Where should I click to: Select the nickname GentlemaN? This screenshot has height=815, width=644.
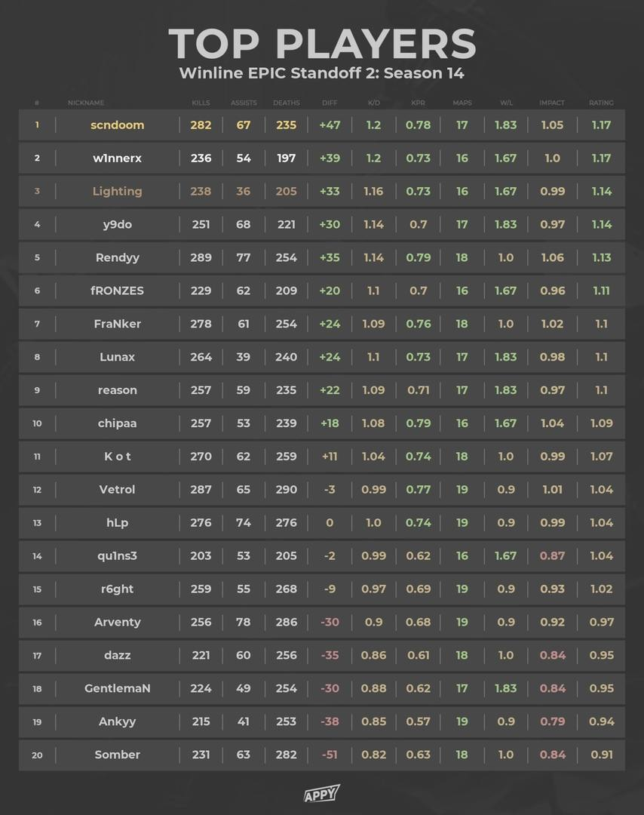click(x=118, y=689)
